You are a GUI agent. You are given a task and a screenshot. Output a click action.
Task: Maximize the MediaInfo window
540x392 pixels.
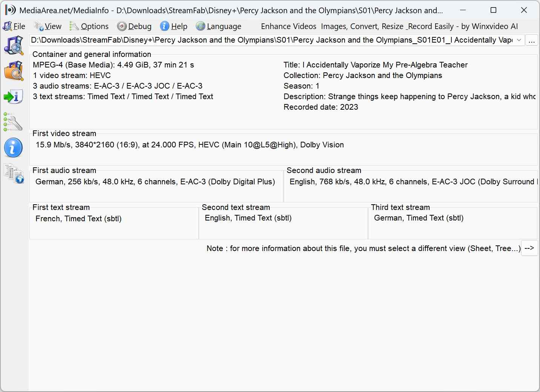[x=493, y=10]
